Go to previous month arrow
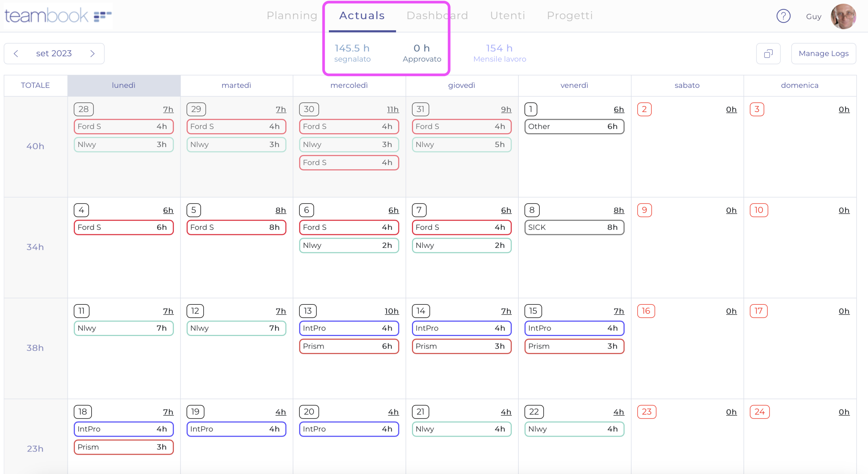This screenshot has height=474, width=868. pyautogui.click(x=16, y=54)
